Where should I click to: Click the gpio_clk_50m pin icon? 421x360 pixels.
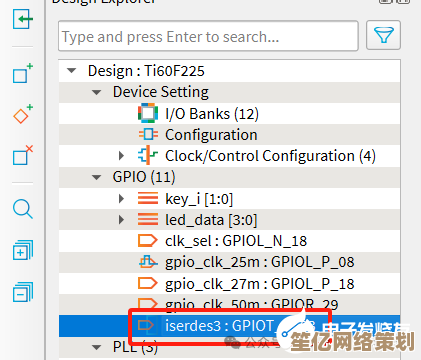(x=147, y=303)
